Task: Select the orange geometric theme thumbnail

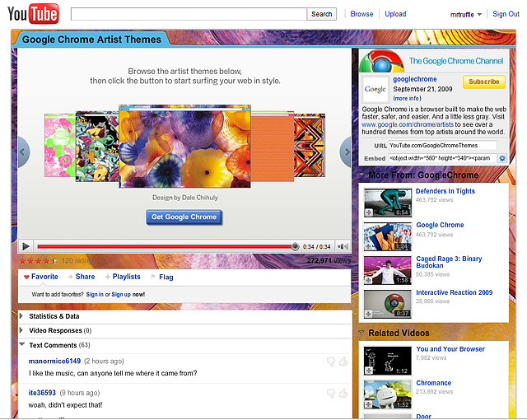Action: pos(310,145)
